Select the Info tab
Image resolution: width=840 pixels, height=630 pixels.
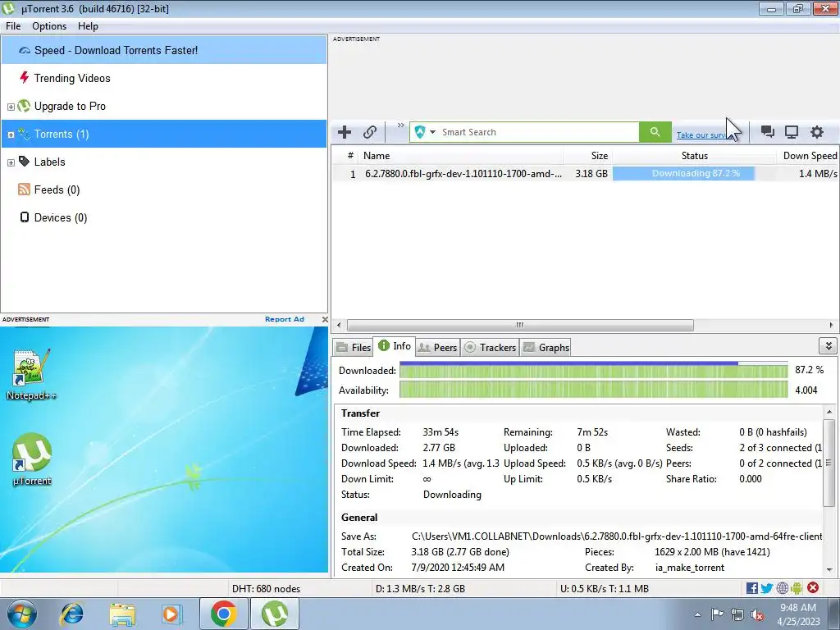(395, 346)
